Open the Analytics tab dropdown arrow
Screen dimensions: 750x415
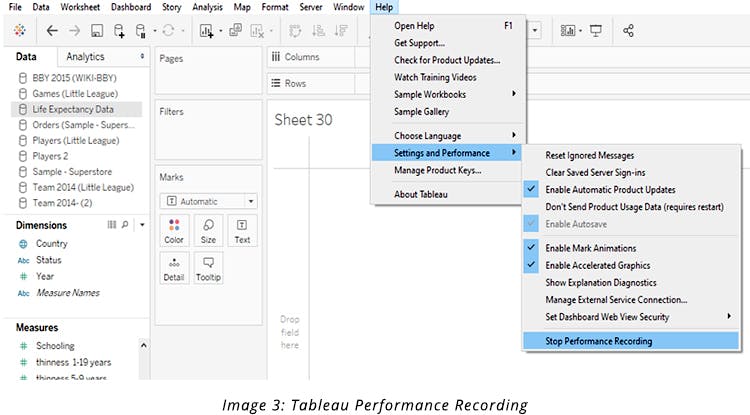point(142,56)
